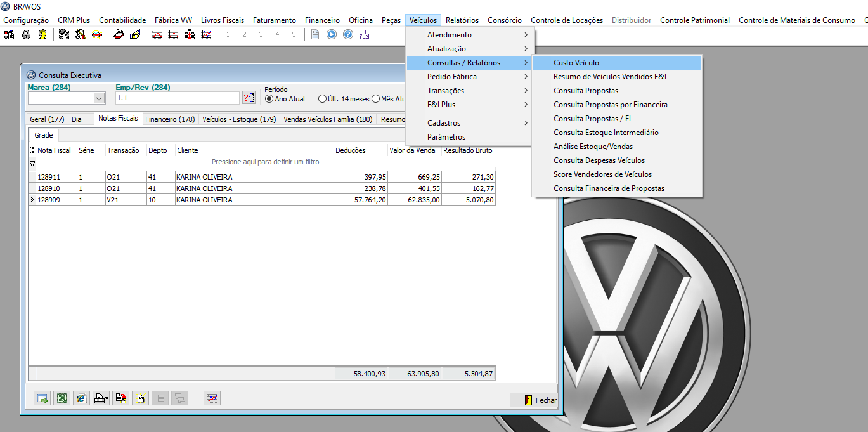Click the Emp/Rev input field showing 1.1

click(177, 98)
